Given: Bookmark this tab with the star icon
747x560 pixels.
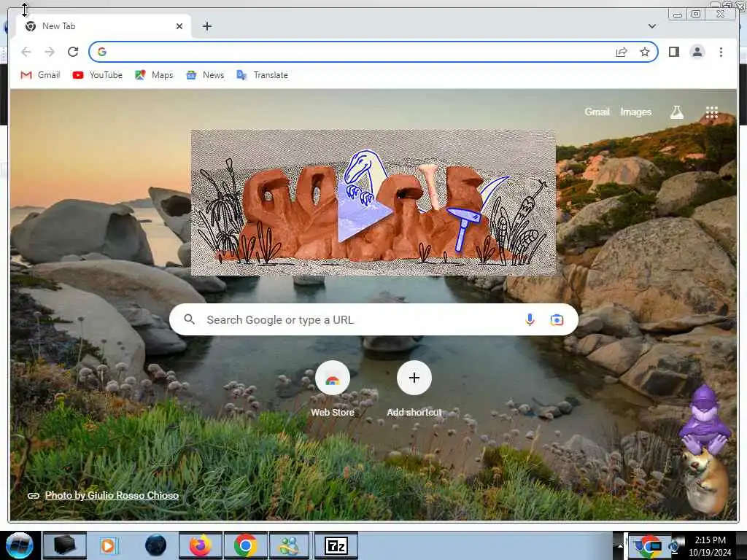Looking at the screenshot, I should click(x=645, y=52).
